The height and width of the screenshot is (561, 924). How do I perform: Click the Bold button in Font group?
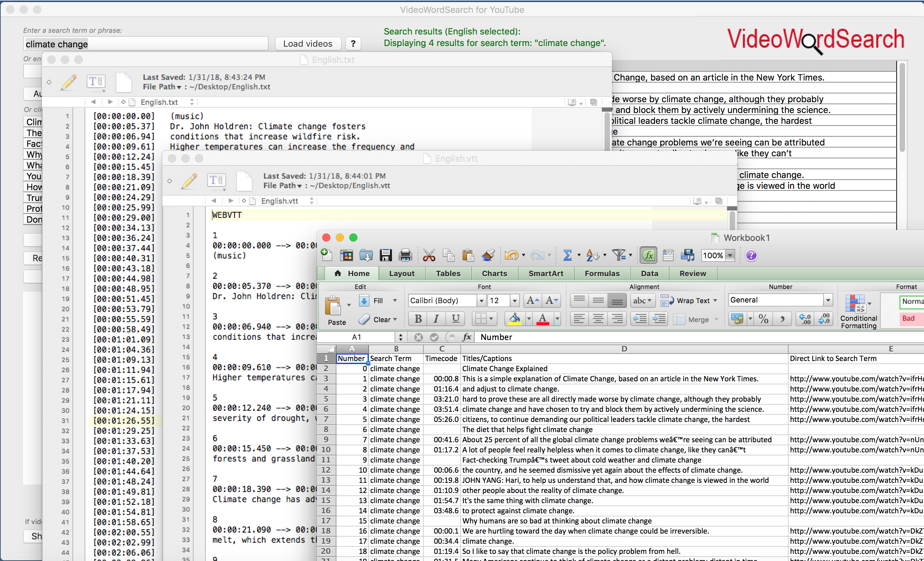pyautogui.click(x=418, y=319)
